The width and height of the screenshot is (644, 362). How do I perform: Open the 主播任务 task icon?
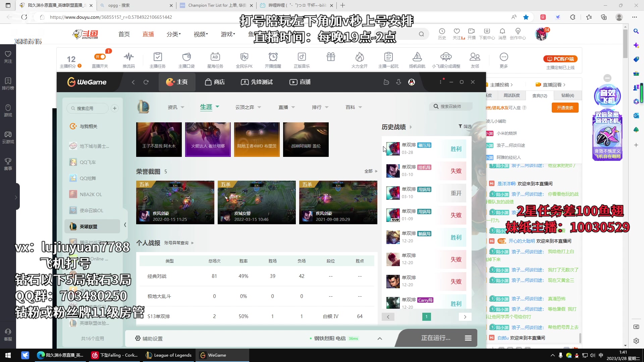point(158,57)
